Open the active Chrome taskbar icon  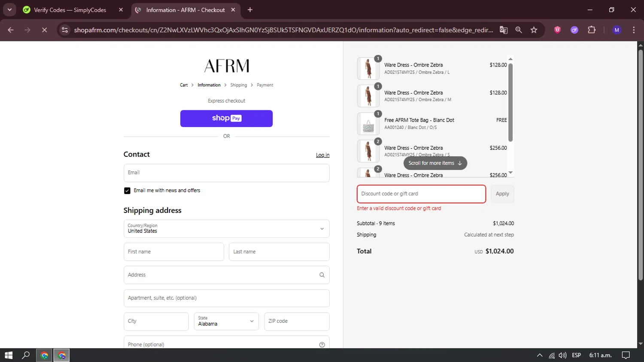click(x=62, y=355)
